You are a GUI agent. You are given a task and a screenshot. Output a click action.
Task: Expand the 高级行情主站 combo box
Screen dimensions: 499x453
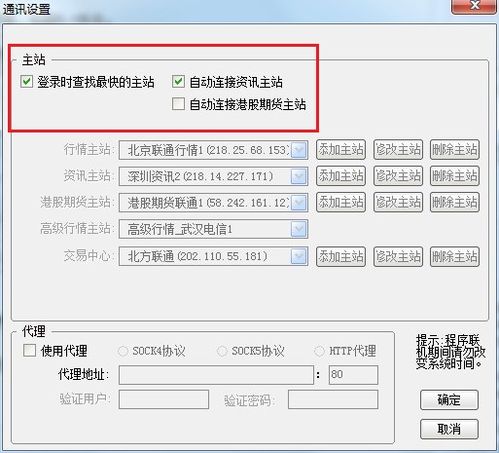click(299, 229)
